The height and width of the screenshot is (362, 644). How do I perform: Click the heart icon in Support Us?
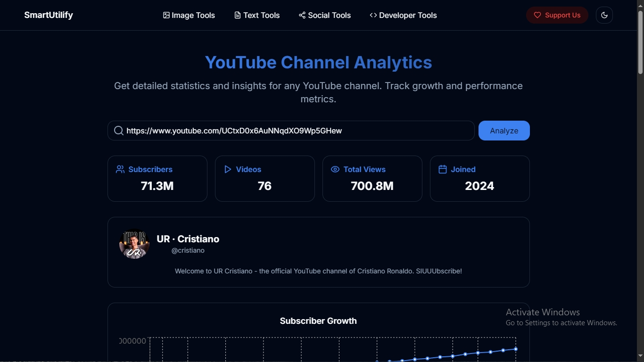point(537,15)
